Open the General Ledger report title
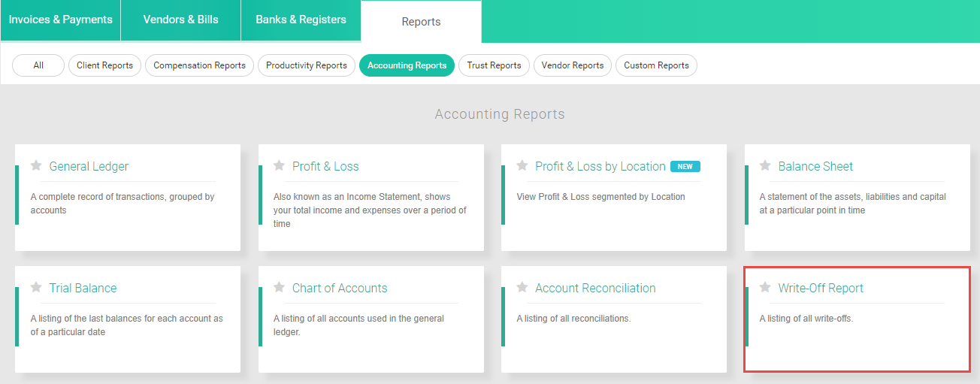This screenshot has height=384, width=980. pyautogui.click(x=89, y=166)
